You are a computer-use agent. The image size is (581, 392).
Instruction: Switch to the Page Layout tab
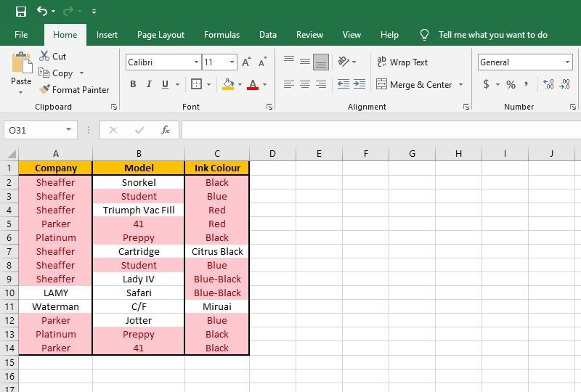click(161, 35)
